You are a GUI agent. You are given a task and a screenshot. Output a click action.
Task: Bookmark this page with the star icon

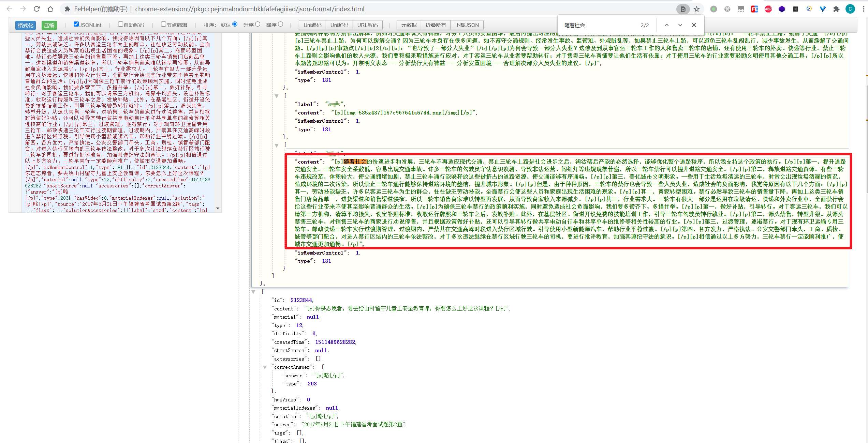pos(697,9)
